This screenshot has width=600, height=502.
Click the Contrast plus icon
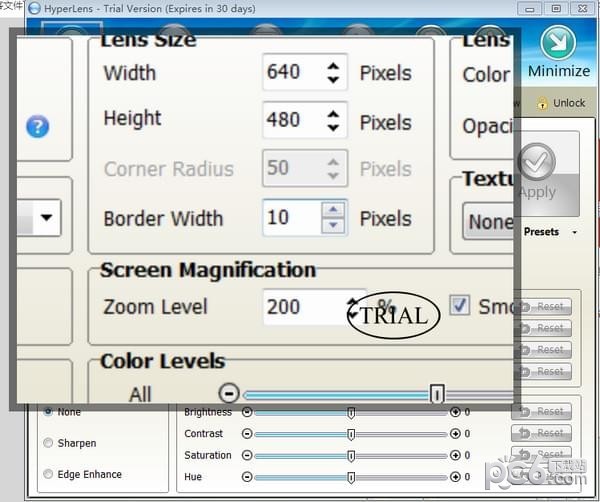click(x=455, y=434)
